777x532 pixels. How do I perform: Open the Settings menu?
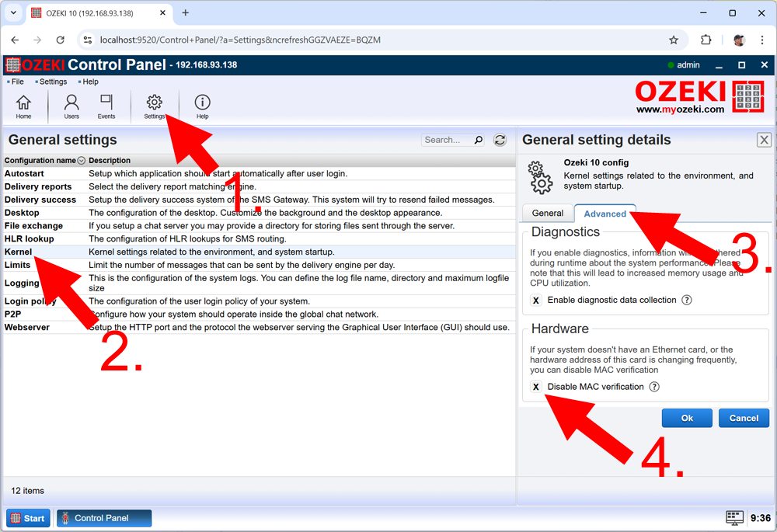pyautogui.click(x=53, y=82)
